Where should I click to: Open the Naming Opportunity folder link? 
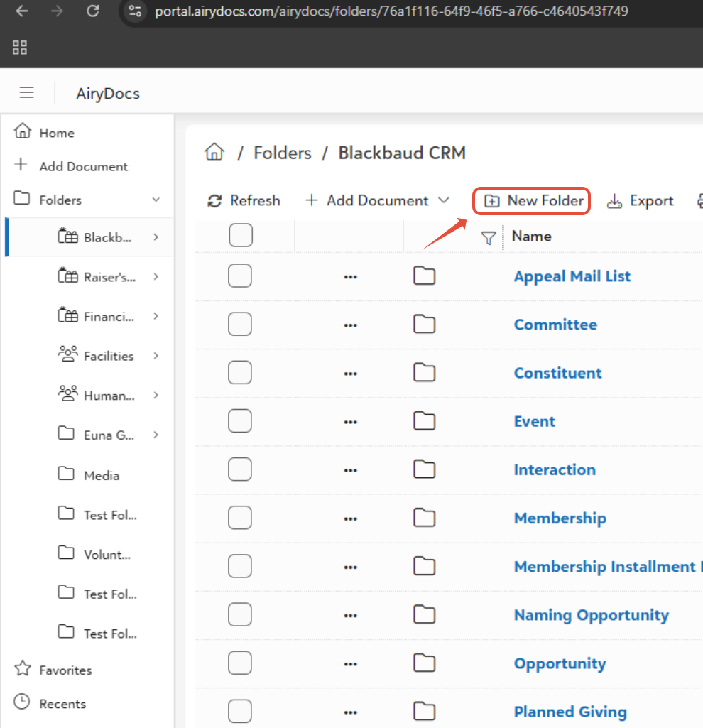click(x=591, y=614)
